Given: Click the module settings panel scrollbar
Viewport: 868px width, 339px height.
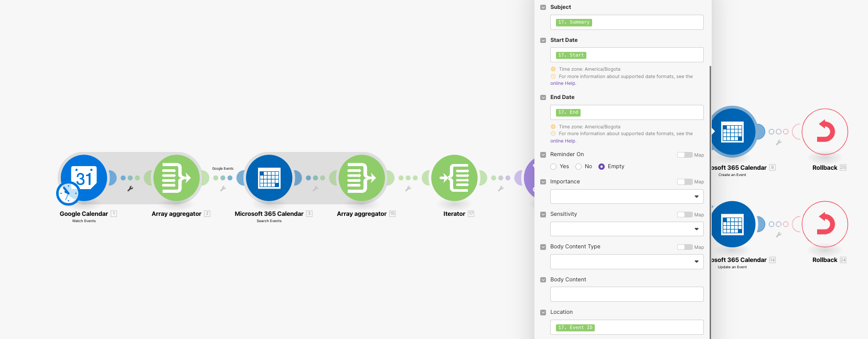Looking at the screenshot, I should [x=710, y=202].
